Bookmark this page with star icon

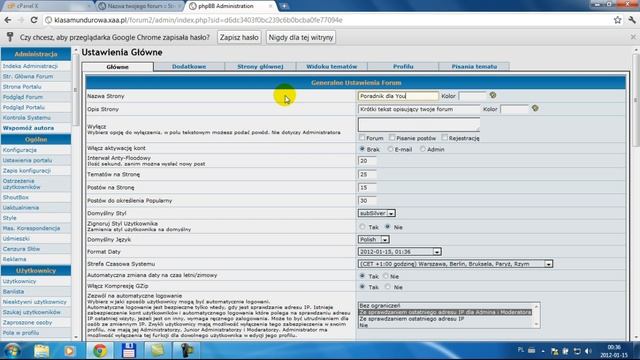[618, 20]
